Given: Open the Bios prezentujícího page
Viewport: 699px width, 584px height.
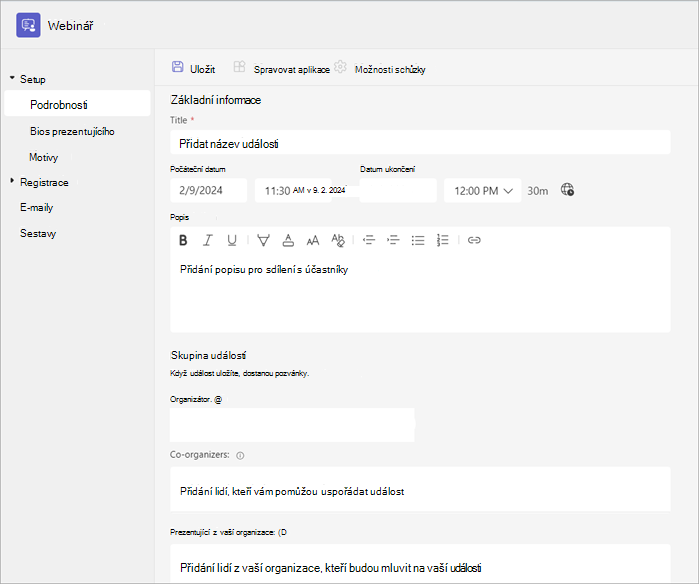Looking at the screenshot, I should click(72, 132).
